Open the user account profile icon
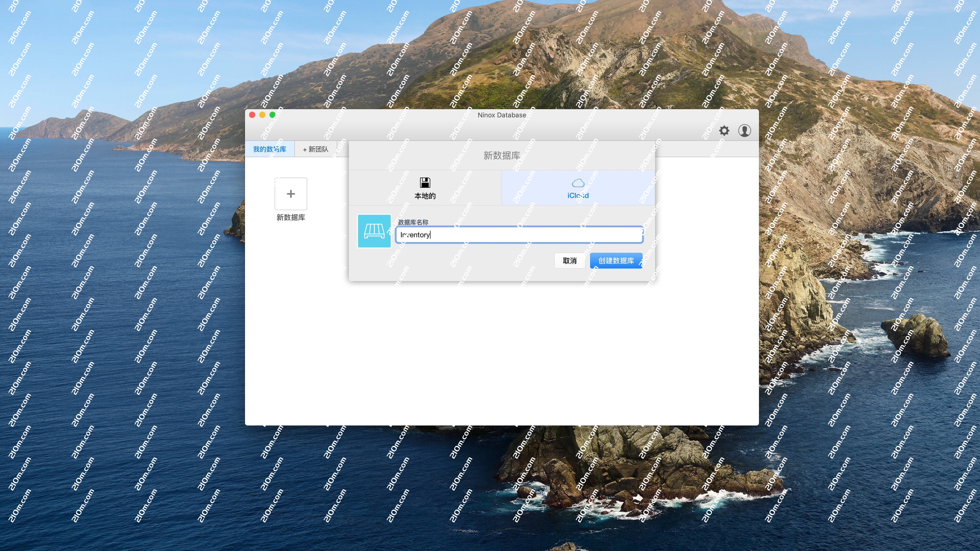This screenshot has width=980, height=551. click(x=744, y=131)
